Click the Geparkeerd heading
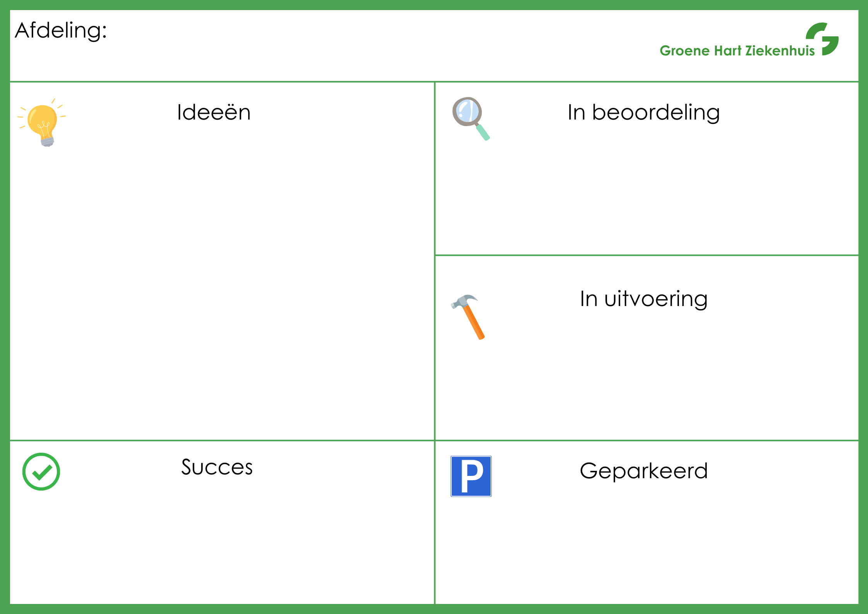 pyautogui.click(x=643, y=471)
